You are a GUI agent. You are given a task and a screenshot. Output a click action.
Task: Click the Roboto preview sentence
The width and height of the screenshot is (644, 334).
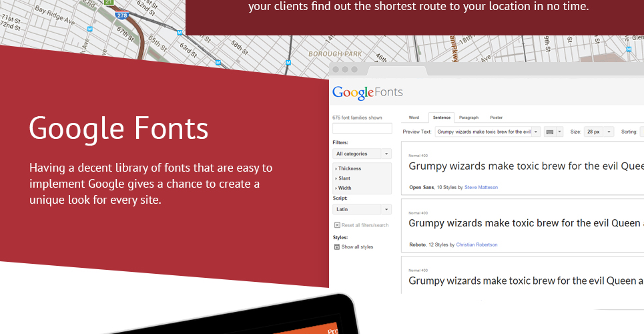click(526, 223)
